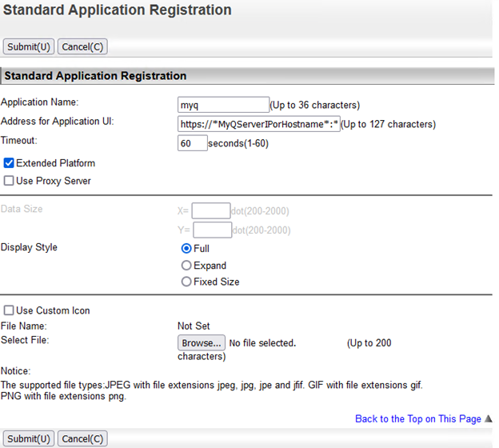
Task: Choose the Expand display style option
Action: (x=186, y=266)
